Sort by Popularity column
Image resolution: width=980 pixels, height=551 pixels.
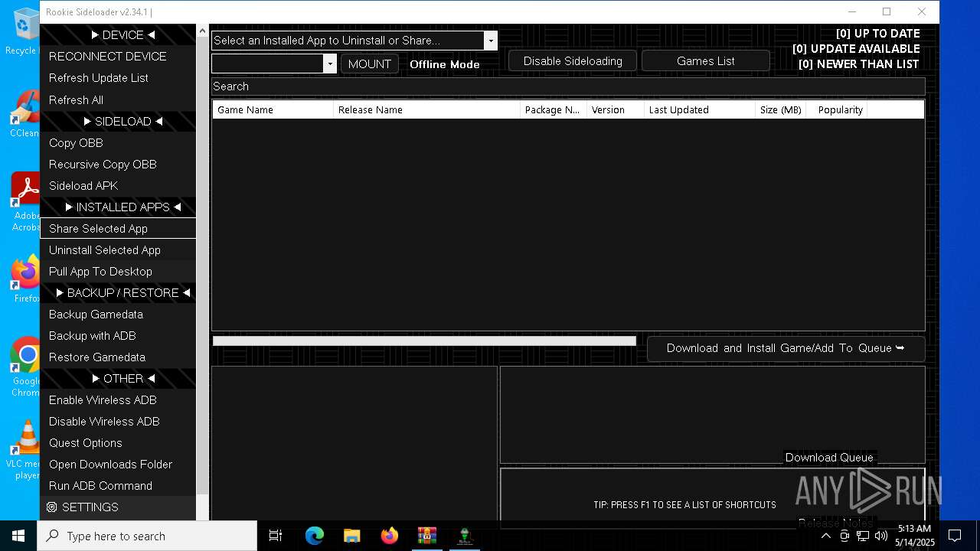(837, 109)
